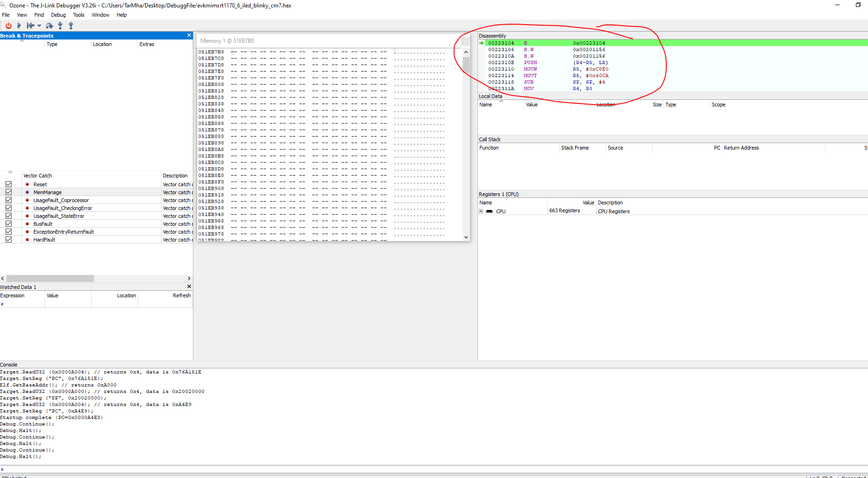The height and width of the screenshot is (478, 868).
Task: Step out of the current function
Action: pyautogui.click(x=71, y=26)
